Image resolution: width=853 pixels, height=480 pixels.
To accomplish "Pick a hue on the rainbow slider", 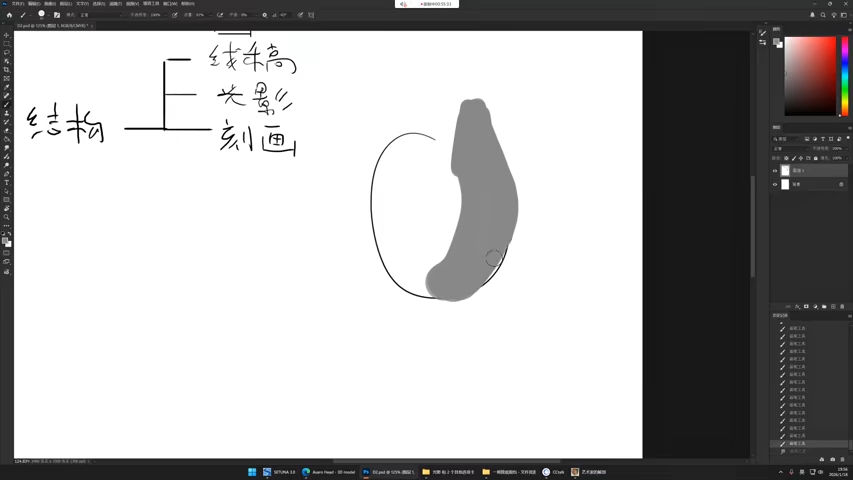I will (845, 76).
